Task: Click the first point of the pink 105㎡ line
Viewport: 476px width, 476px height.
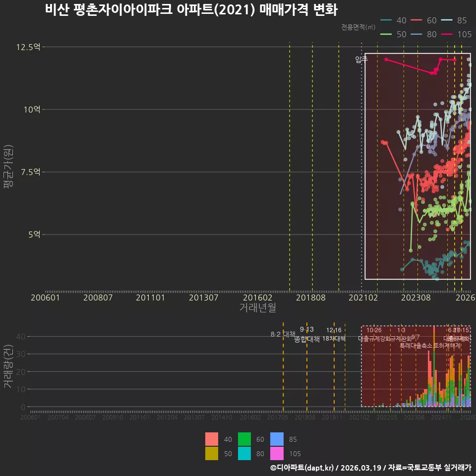Action: (x=386, y=59)
